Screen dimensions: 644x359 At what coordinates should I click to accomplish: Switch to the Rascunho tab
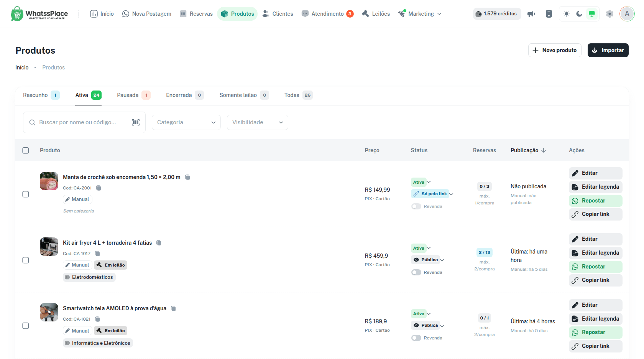pyautogui.click(x=41, y=95)
